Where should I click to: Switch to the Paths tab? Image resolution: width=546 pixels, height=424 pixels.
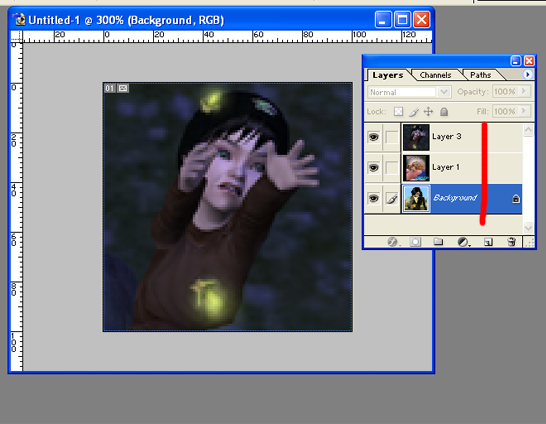[481, 75]
